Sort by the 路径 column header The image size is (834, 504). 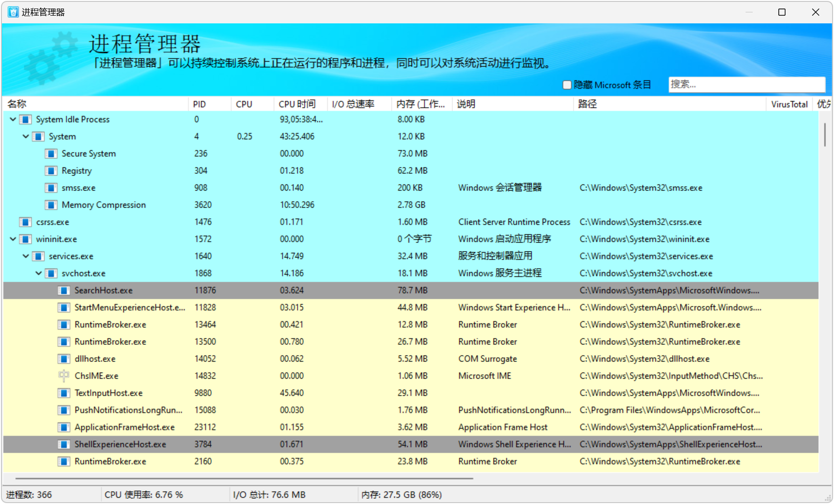click(x=670, y=104)
